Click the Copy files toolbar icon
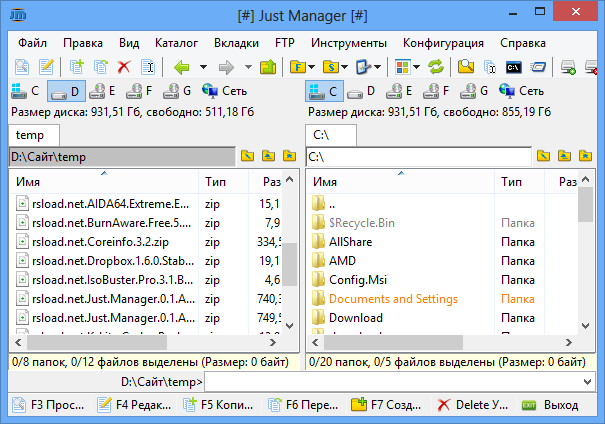605x424 pixels. [76, 67]
